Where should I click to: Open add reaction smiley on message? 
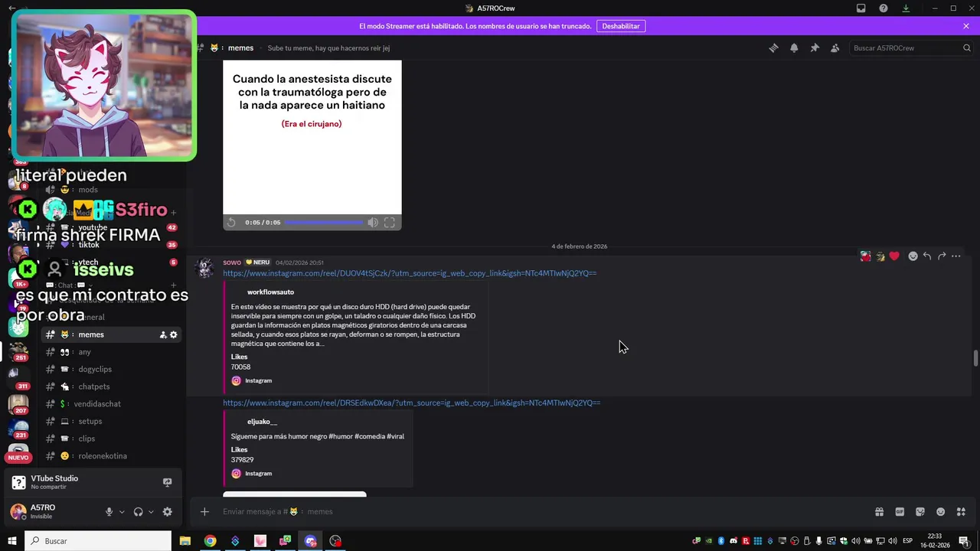click(913, 256)
